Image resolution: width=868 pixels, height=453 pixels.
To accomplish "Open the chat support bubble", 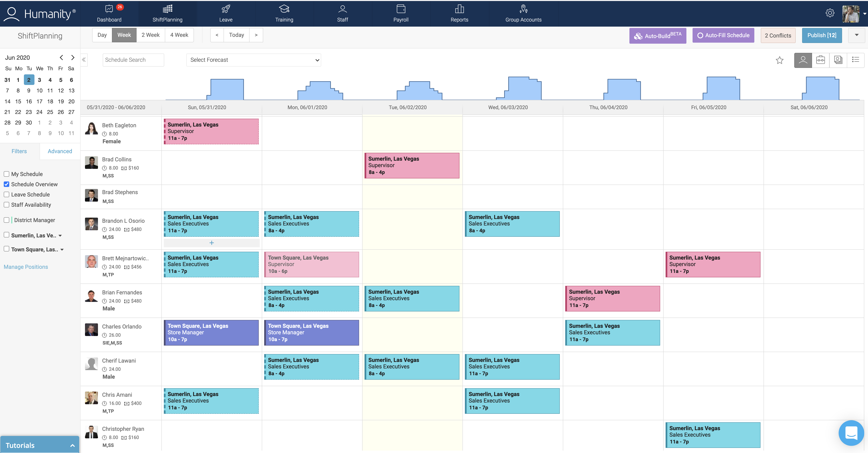I will point(851,433).
